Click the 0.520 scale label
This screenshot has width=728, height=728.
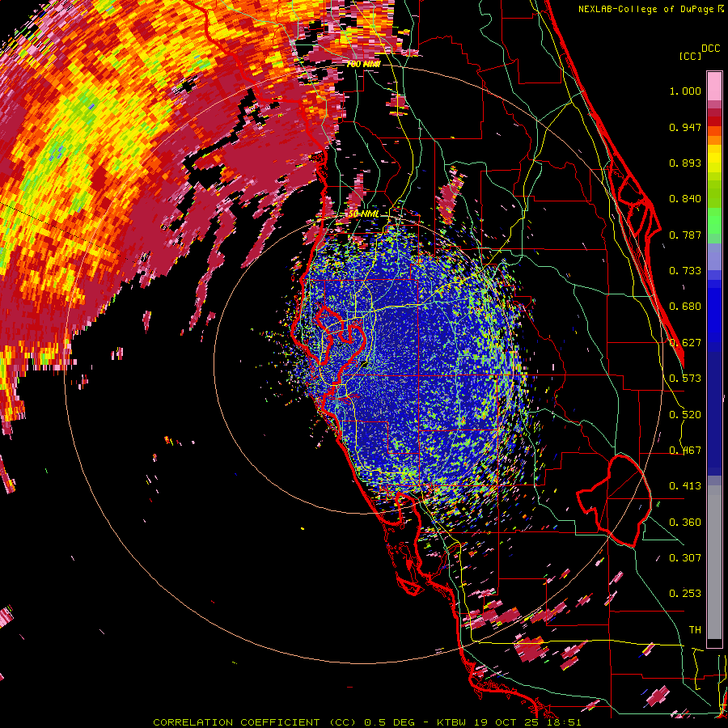(x=685, y=415)
